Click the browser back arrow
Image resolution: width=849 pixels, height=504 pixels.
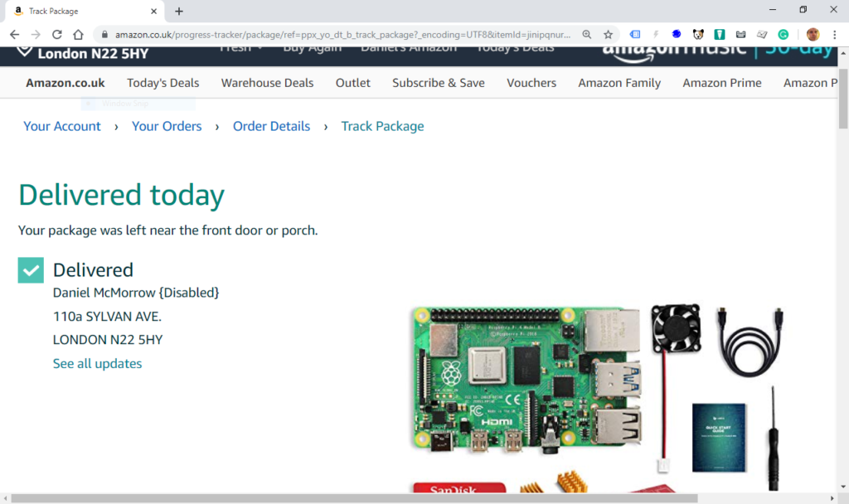tap(15, 35)
